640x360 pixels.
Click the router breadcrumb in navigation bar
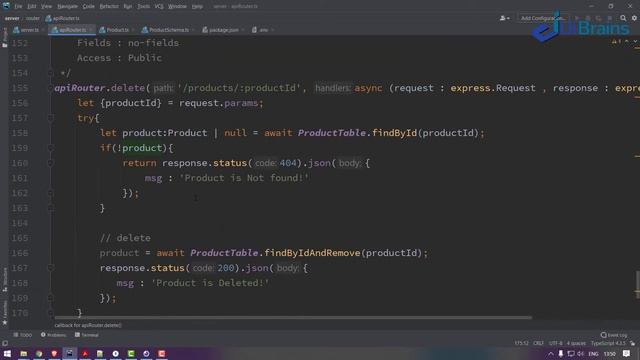33,18
